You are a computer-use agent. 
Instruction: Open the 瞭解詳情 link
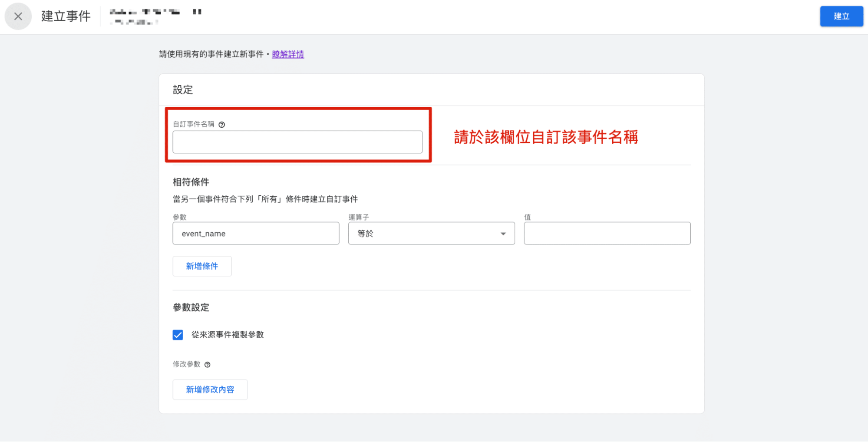288,54
